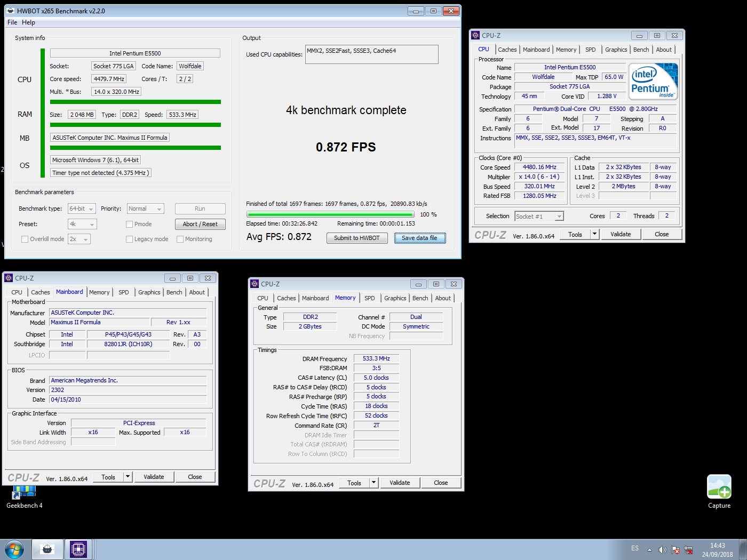Open the Socket #1 selection dropdown
747x560 pixels.
[539, 216]
